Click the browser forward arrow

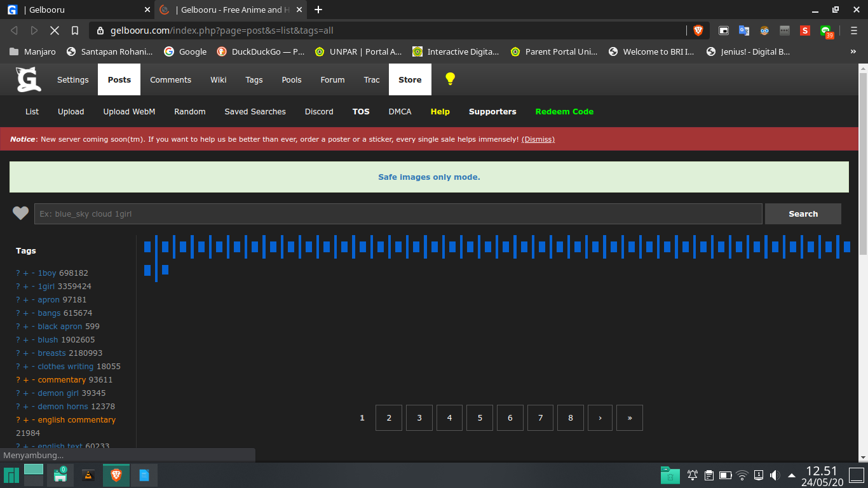point(34,30)
